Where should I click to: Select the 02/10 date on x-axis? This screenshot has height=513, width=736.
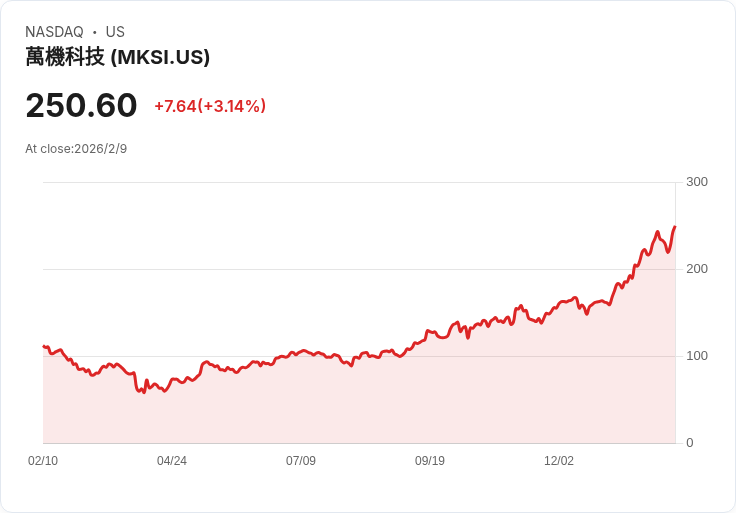(43, 461)
